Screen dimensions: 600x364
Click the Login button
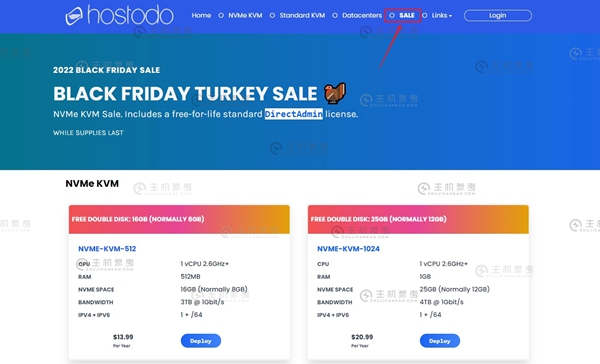(x=497, y=15)
